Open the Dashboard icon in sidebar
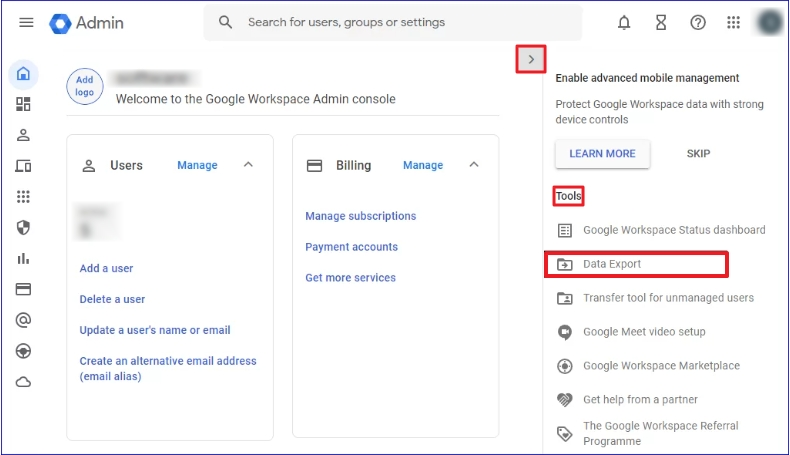The height and width of the screenshot is (455, 790). pos(23,104)
